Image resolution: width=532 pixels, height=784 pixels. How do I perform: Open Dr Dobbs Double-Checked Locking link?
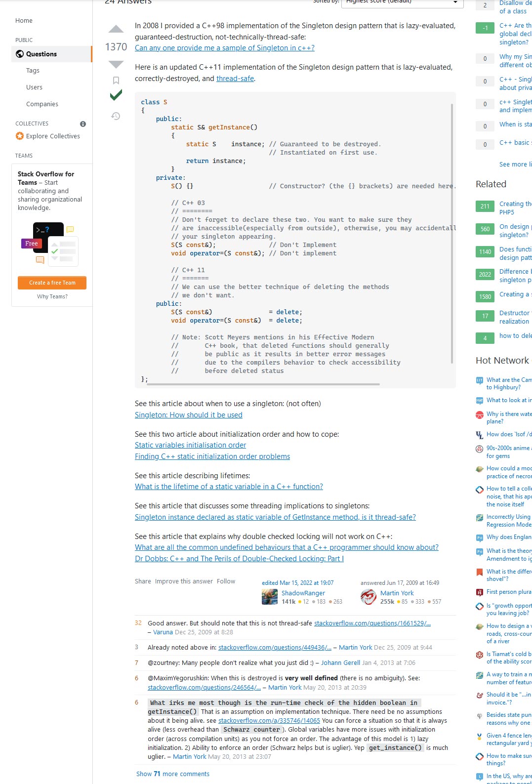[x=239, y=559]
